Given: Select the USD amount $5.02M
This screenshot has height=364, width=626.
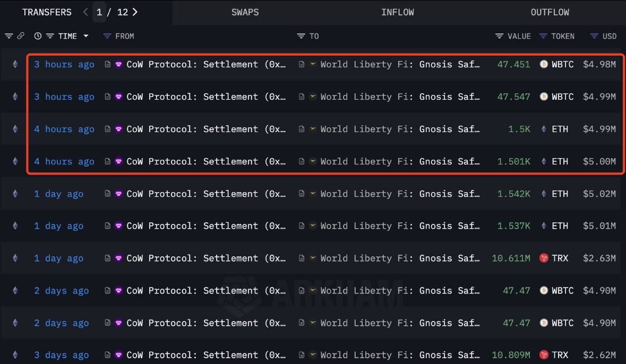Looking at the screenshot, I should (599, 194).
